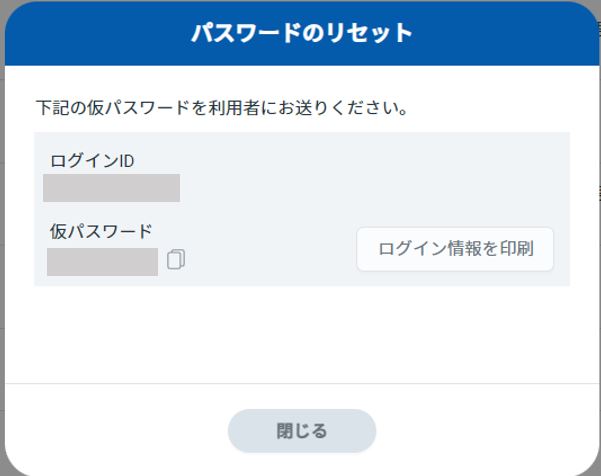This screenshot has height=476, width=601.
Task: Click the dialog footer area beside 閉じる
Action: click(487, 431)
